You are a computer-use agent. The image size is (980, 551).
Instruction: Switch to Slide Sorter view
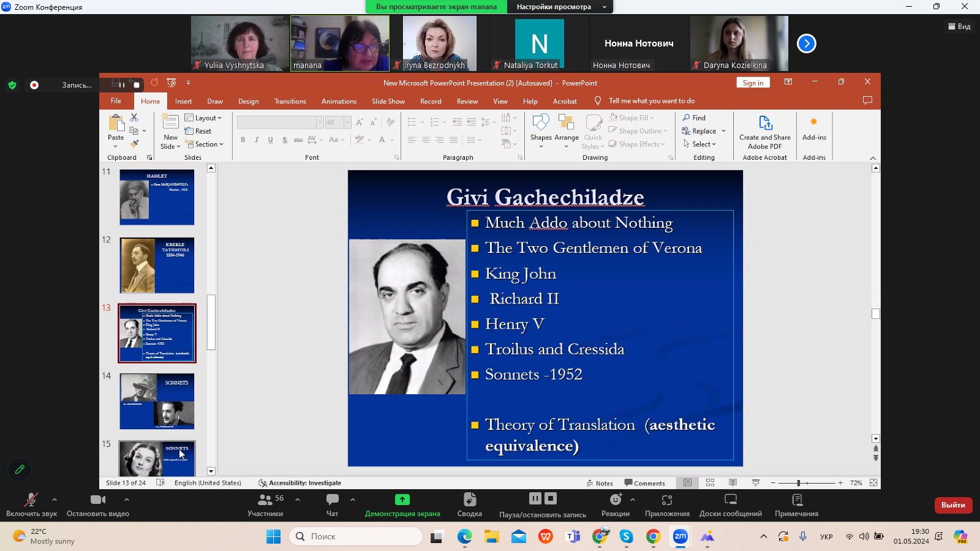(x=710, y=483)
